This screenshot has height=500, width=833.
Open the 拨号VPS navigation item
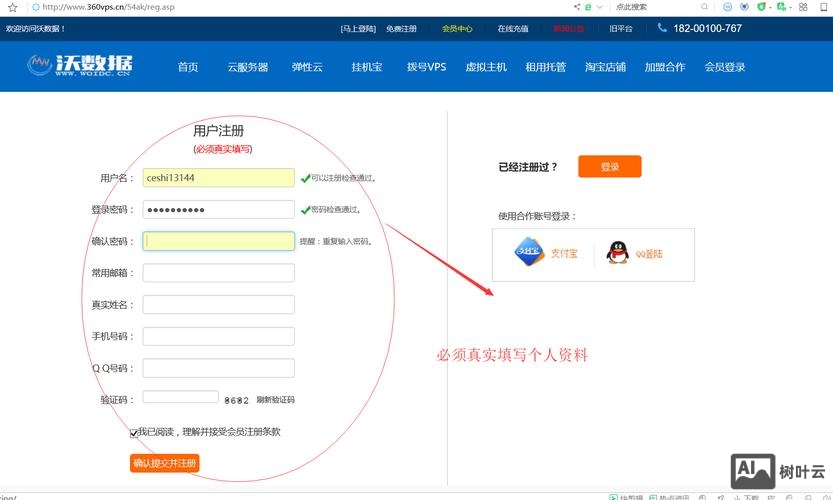[x=427, y=67]
